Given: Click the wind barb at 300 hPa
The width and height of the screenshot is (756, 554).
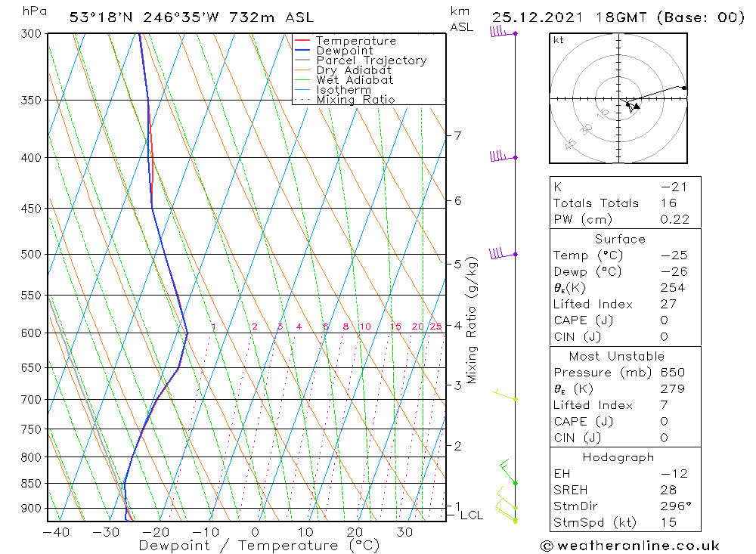Looking at the screenshot, I should (x=503, y=32).
